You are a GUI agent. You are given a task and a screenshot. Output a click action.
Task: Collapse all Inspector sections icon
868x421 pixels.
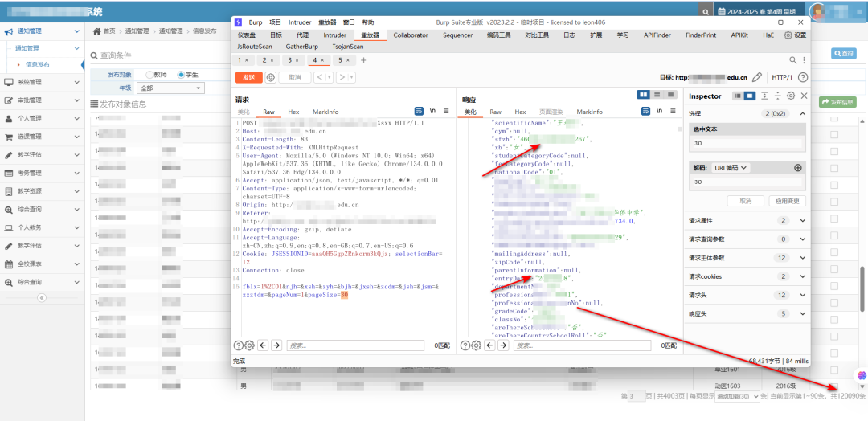(x=778, y=96)
